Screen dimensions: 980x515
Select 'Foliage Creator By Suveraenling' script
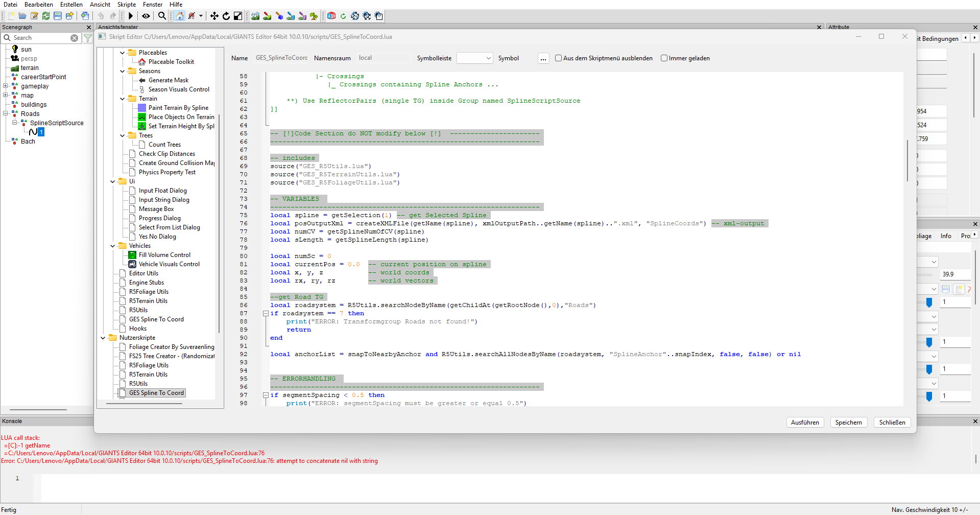172,347
